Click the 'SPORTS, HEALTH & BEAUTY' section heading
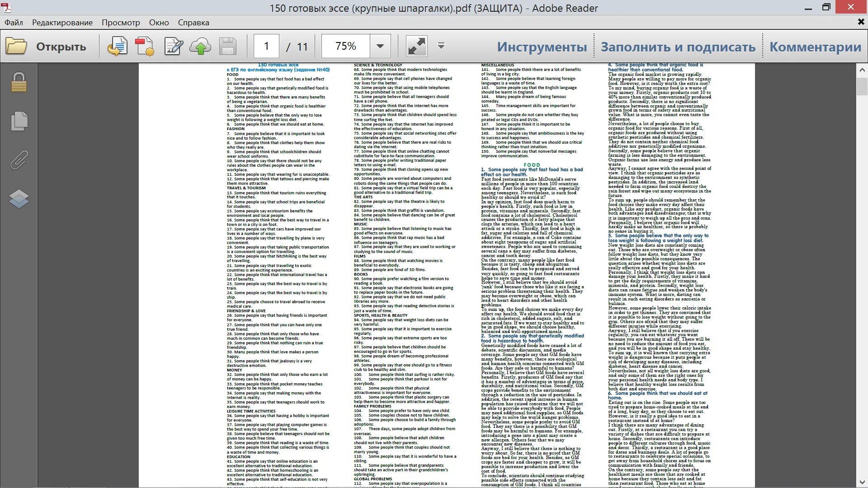The height and width of the screenshot is (488, 868). pyautogui.click(x=381, y=315)
